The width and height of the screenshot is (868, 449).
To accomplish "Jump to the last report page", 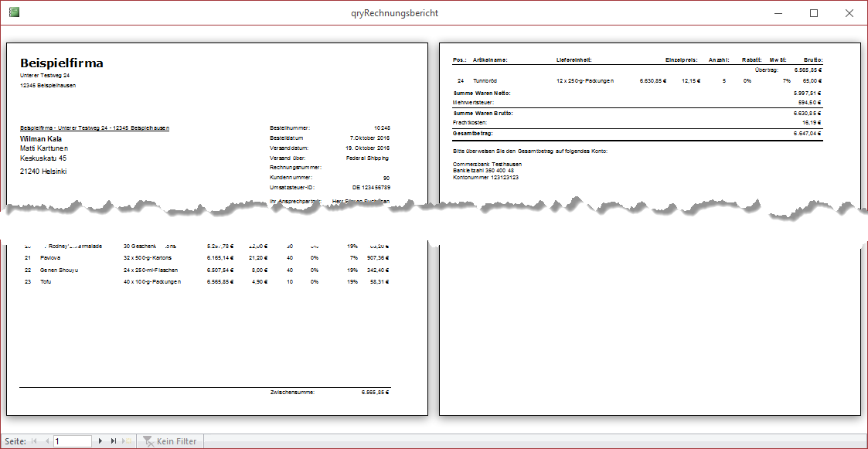I will [x=114, y=441].
